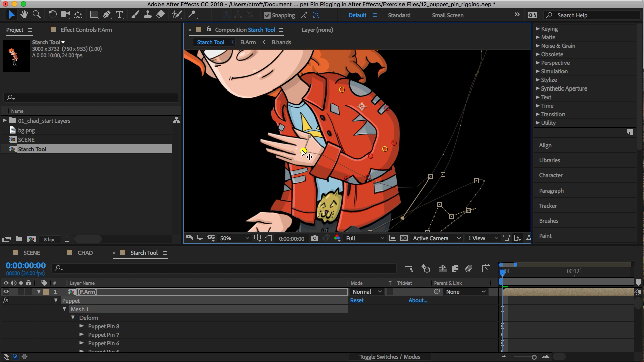
Task: Select the Type tool
Action: (x=119, y=15)
